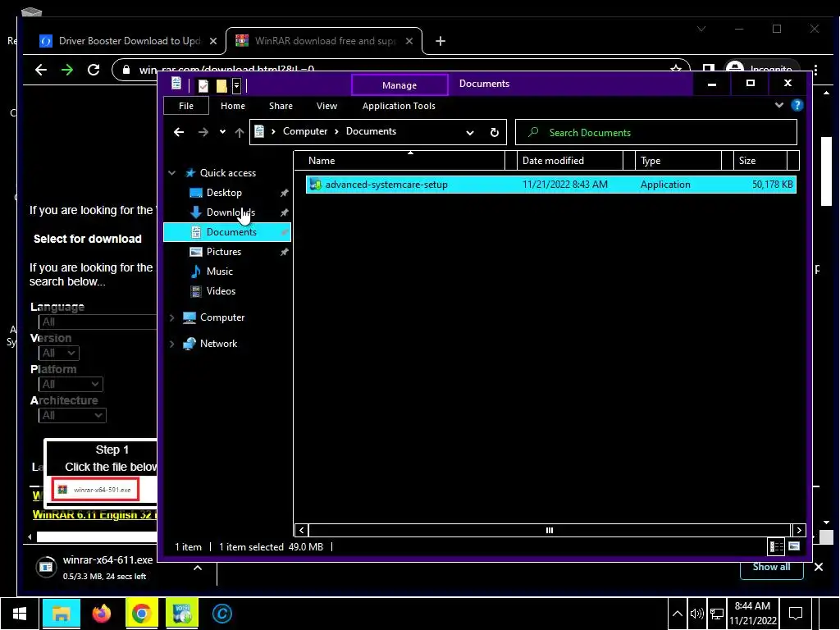Expand winrar-x64-611.exe download options arrow
Image resolution: width=840 pixels, height=630 pixels.
[198, 568]
